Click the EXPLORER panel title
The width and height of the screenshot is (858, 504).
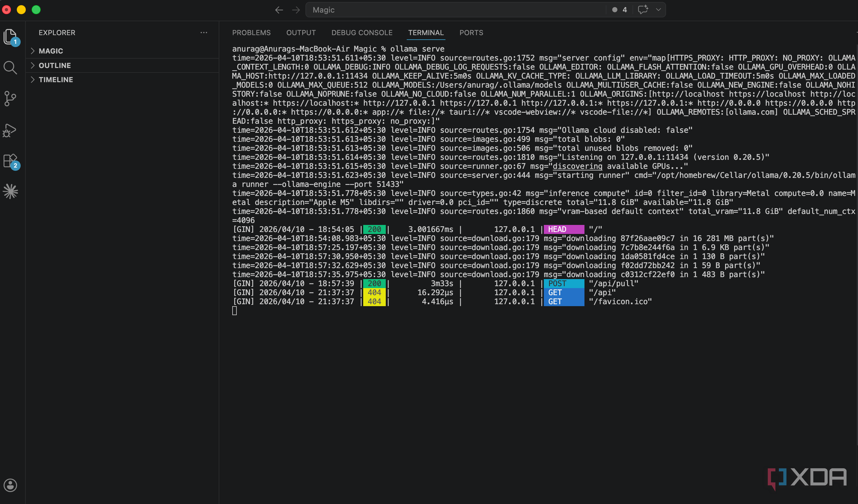(x=57, y=33)
